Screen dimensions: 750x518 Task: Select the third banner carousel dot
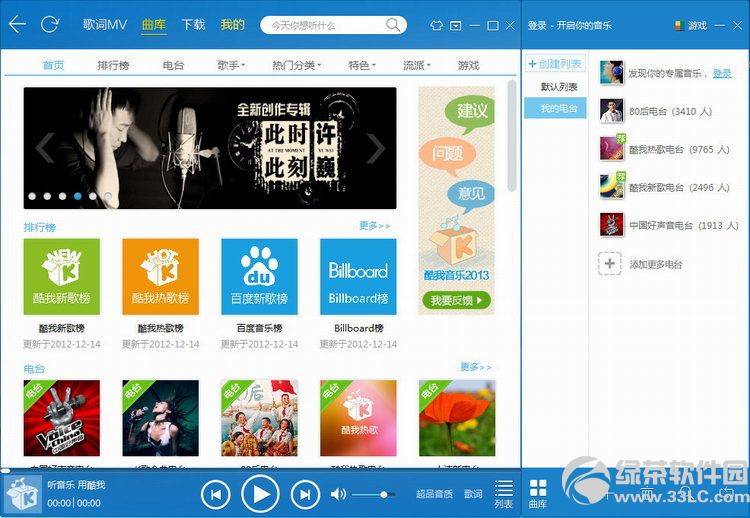coord(63,196)
